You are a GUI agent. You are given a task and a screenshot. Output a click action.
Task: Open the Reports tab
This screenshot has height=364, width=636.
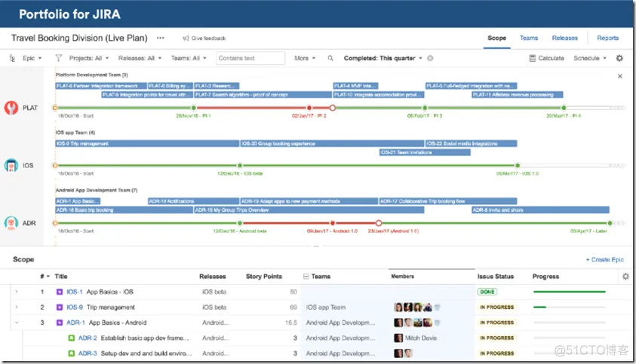pos(607,38)
